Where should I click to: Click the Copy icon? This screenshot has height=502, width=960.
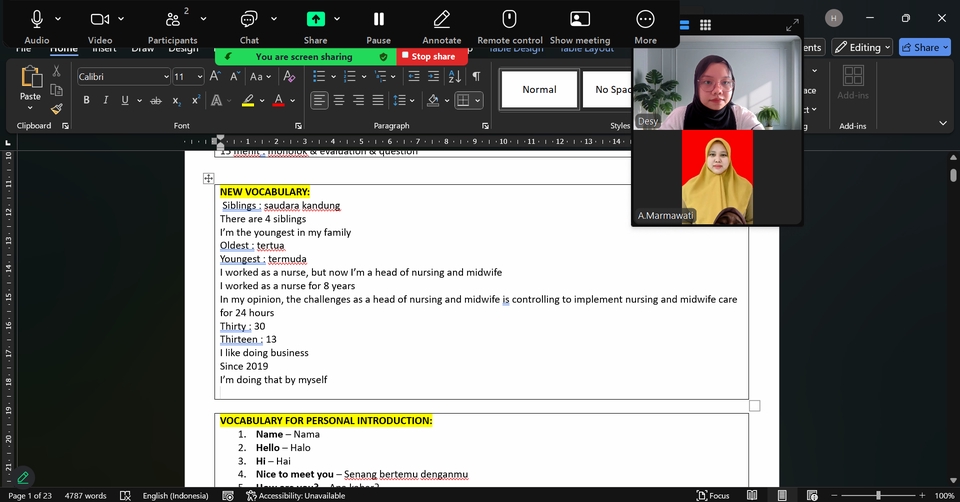56,90
